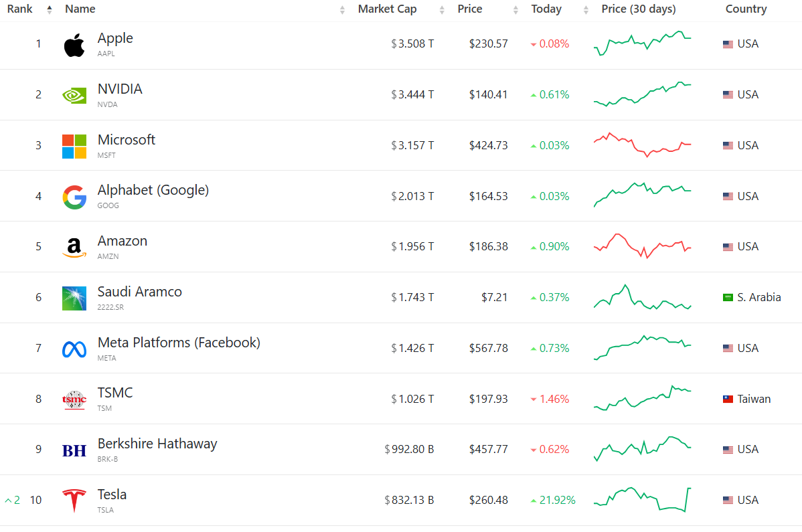
Task: Open the Alphabet (Google) company page
Action: (x=153, y=190)
